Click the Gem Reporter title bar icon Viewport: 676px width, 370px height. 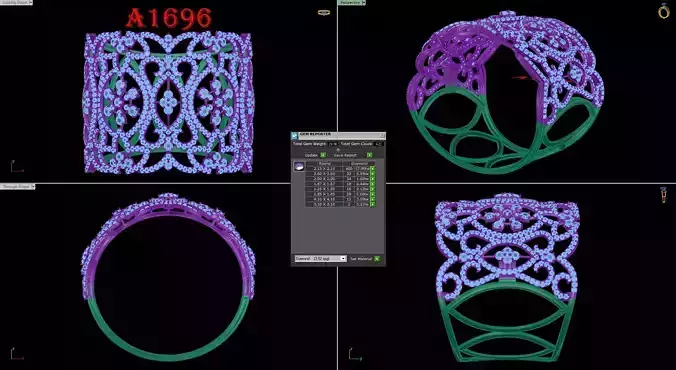point(294,135)
